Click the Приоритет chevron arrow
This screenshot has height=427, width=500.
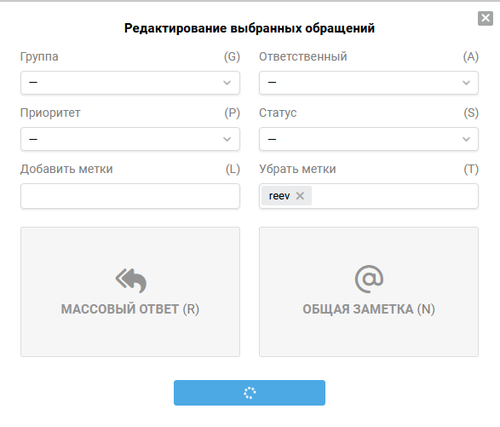(x=227, y=139)
